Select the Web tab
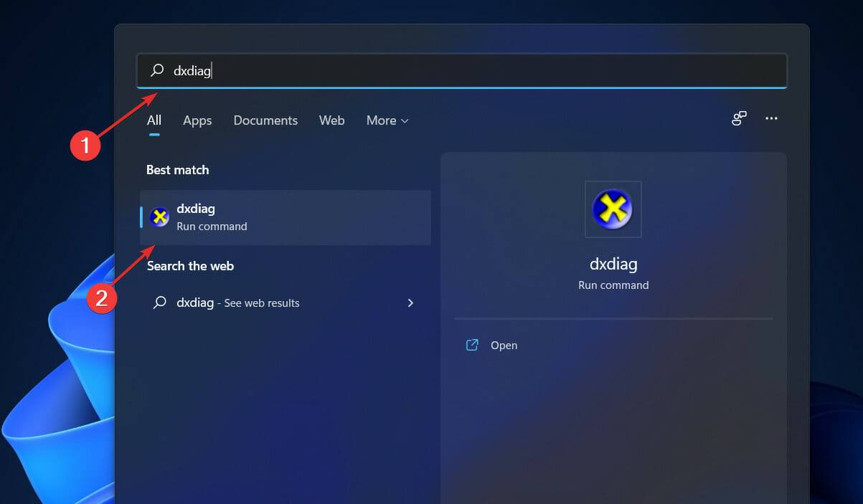This screenshot has height=504, width=863. [x=331, y=120]
